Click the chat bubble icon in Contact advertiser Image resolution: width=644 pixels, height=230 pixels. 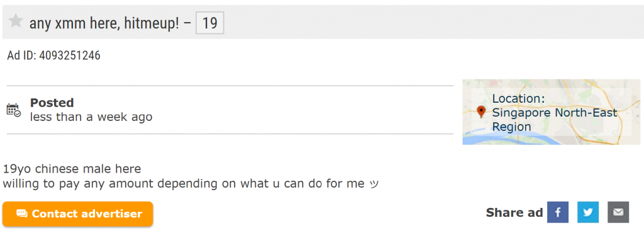(22, 214)
